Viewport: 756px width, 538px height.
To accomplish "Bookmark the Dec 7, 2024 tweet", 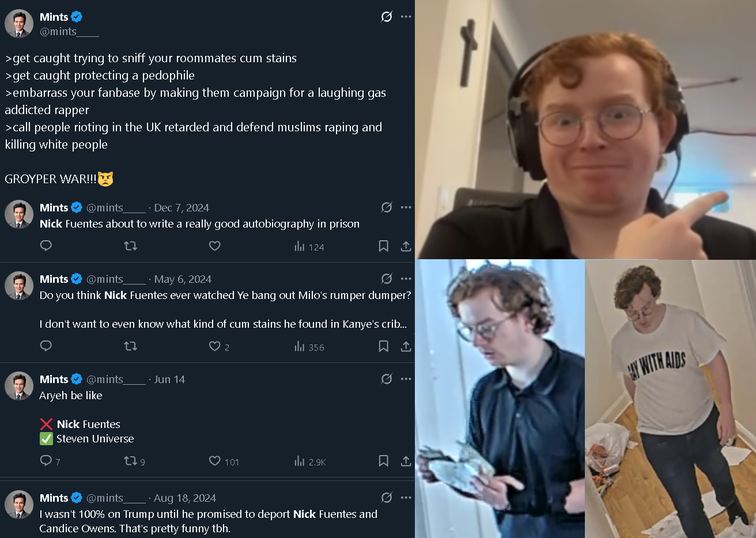I will (x=383, y=246).
